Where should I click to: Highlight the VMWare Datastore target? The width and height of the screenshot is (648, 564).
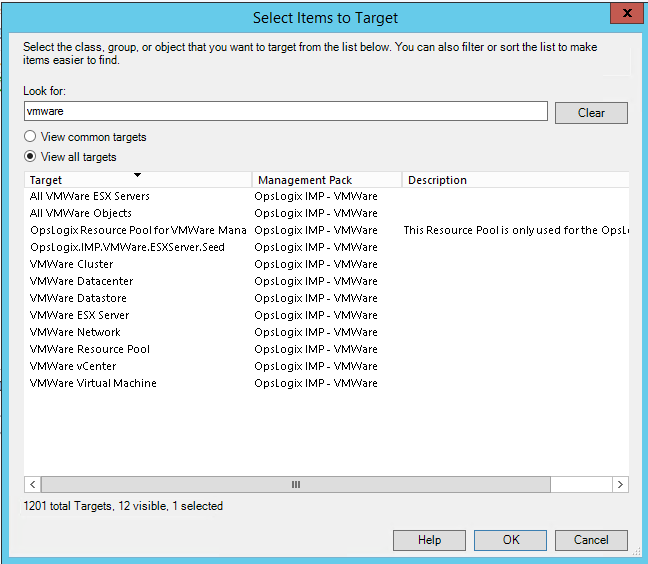click(x=79, y=298)
